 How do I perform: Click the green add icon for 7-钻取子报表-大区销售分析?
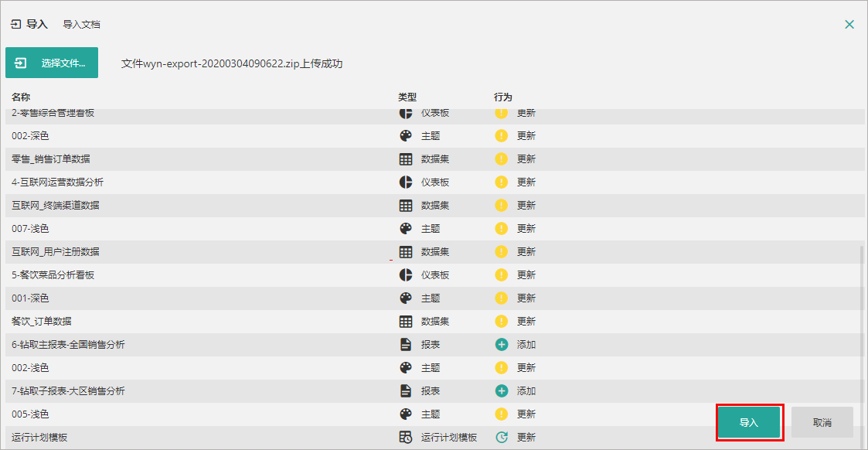(502, 391)
